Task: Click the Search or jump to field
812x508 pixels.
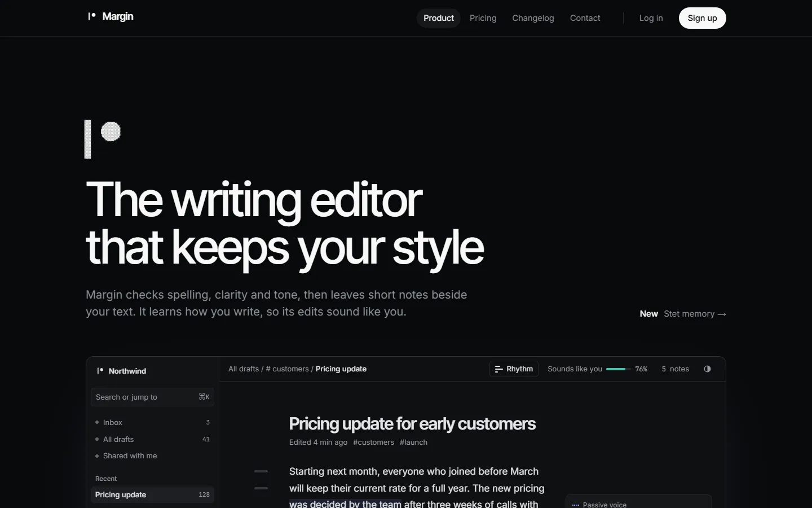Action: coord(152,397)
